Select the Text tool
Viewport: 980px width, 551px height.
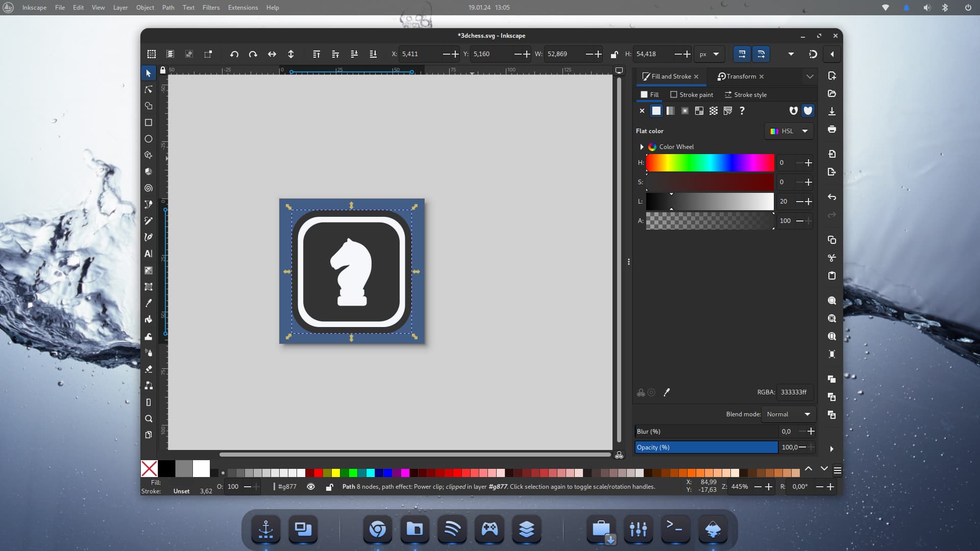[x=149, y=254]
